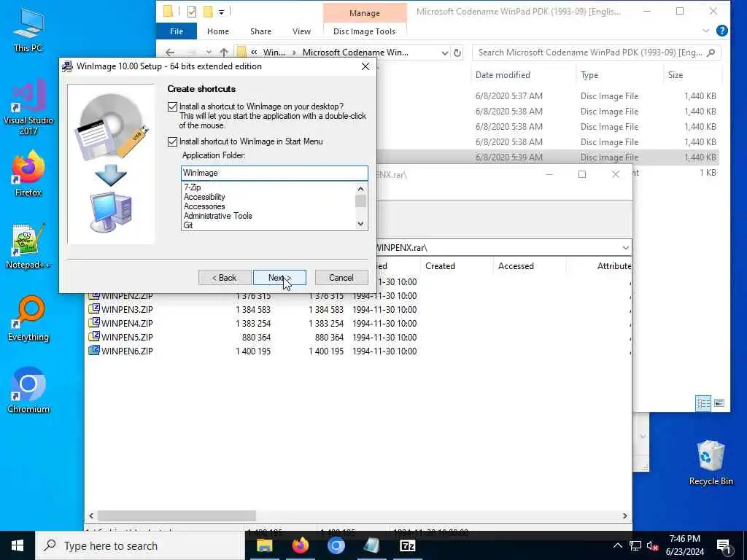The height and width of the screenshot is (560, 747).
Task: Click the folder list scroll down arrow
Action: pos(360,224)
